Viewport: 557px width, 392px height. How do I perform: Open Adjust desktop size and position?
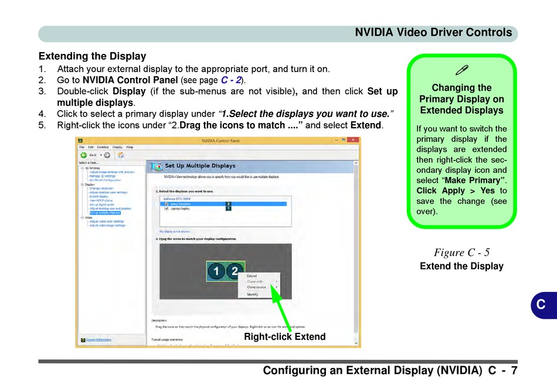110,209
